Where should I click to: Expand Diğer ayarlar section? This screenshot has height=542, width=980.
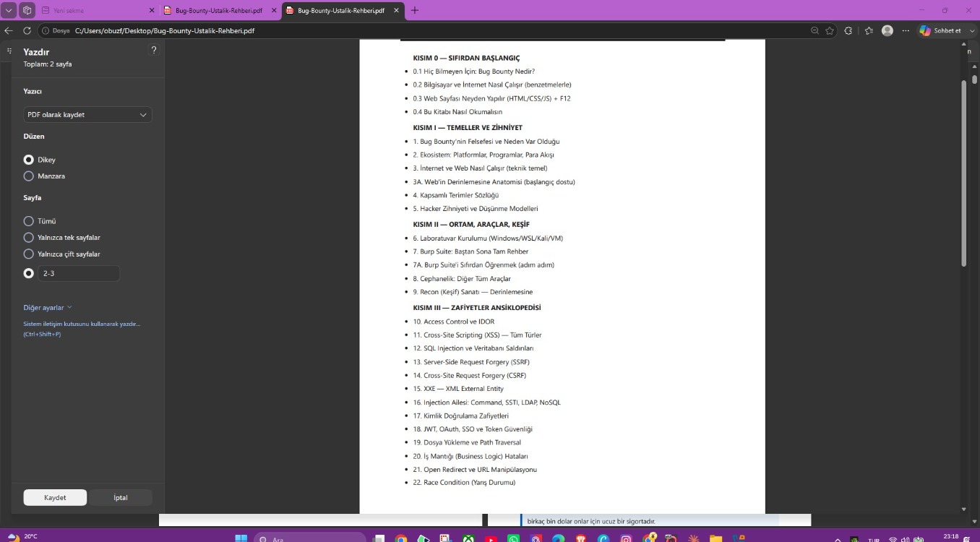pyautogui.click(x=48, y=307)
